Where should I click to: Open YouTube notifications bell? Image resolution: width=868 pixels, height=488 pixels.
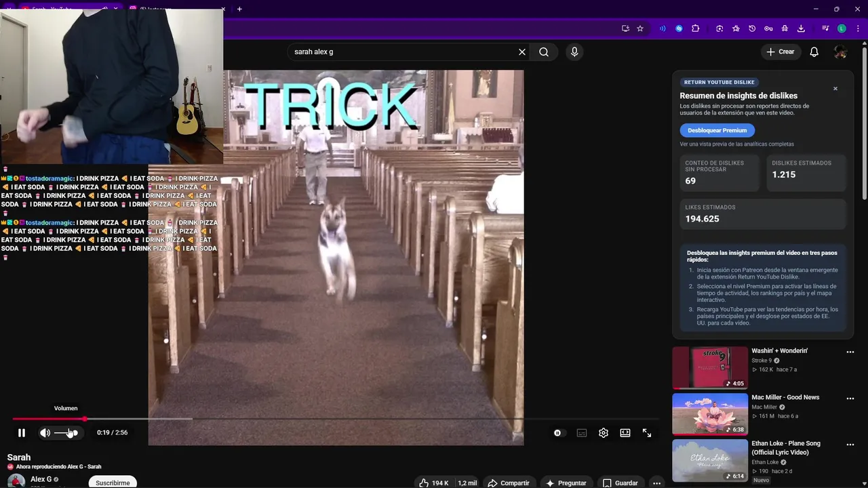(814, 52)
